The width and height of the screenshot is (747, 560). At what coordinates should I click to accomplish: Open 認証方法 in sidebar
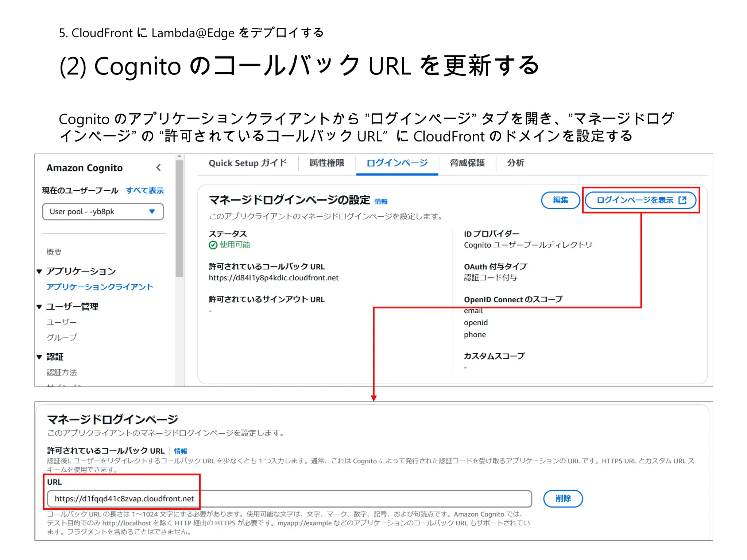[62, 373]
